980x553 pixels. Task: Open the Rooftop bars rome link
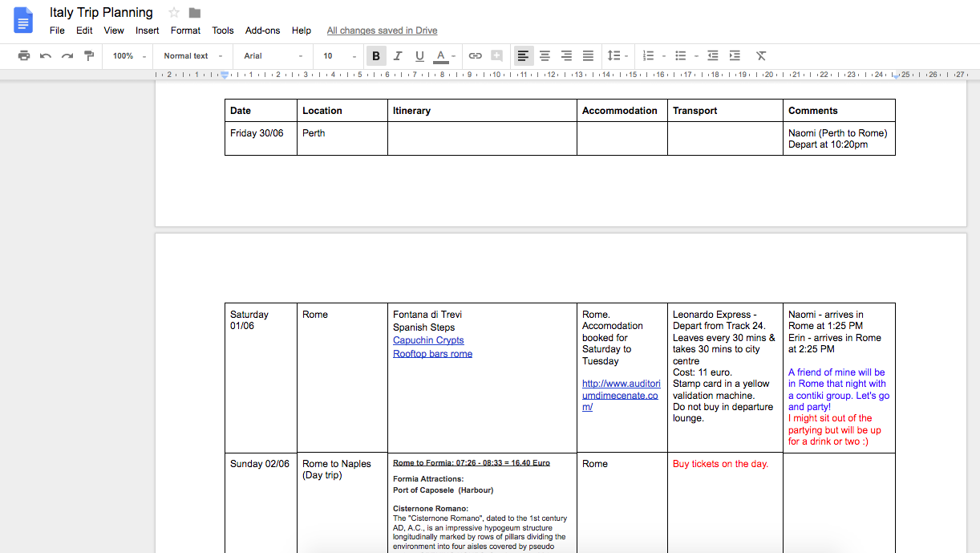click(432, 354)
